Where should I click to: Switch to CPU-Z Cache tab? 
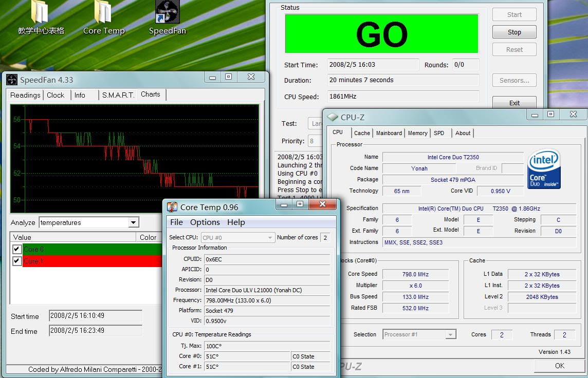click(x=362, y=133)
